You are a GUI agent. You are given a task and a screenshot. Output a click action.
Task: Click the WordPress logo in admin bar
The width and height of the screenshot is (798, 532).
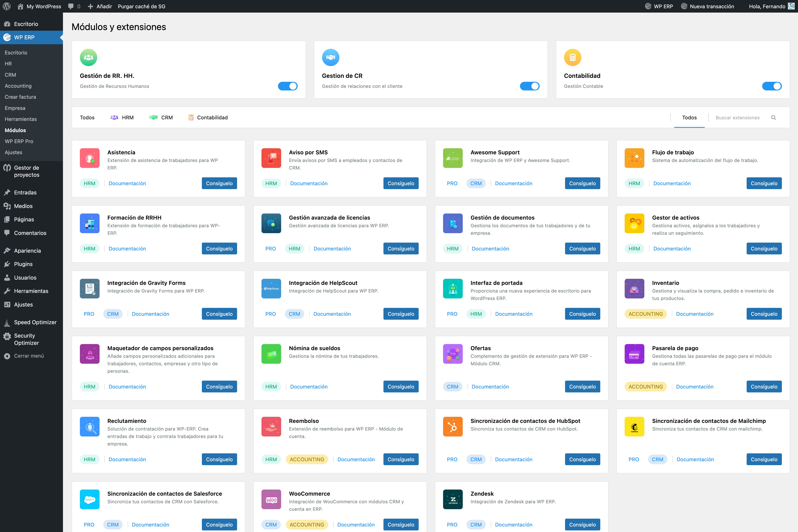click(7, 6)
